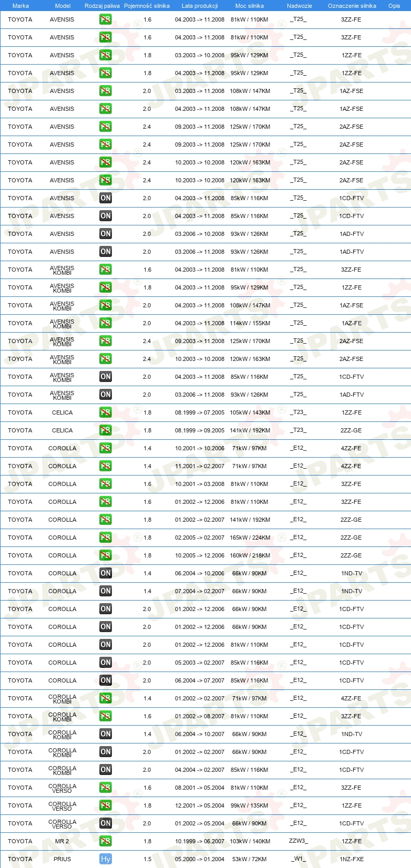Click the ZZW3_ body code
411x868 pixels.
[298, 841]
